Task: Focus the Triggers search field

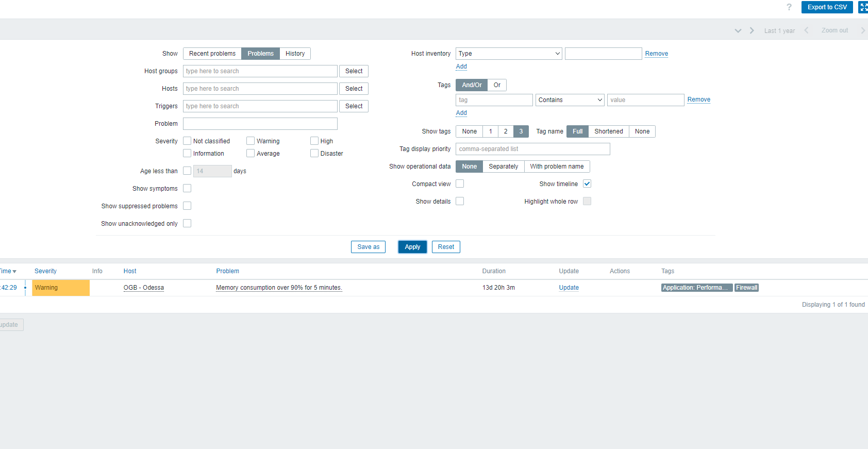Action: pos(260,106)
